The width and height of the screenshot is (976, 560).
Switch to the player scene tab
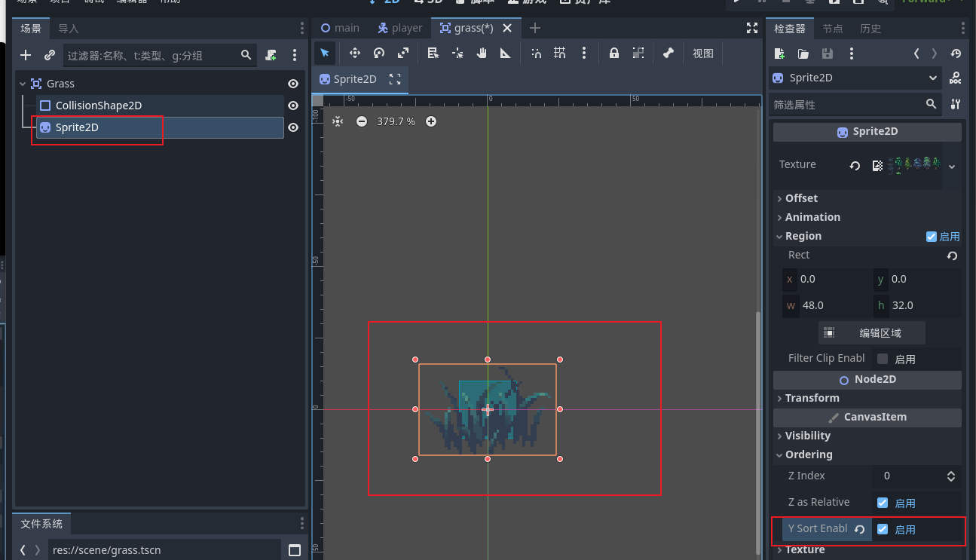point(399,28)
